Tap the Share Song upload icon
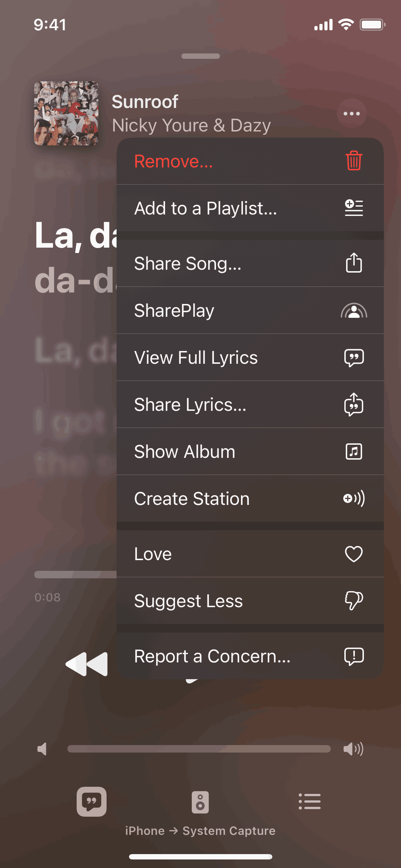401x868 pixels. (354, 263)
